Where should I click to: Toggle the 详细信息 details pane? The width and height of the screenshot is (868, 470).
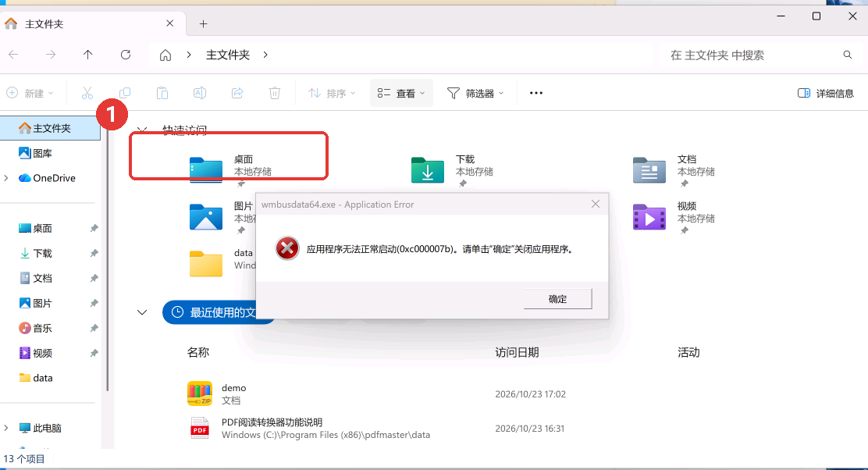826,93
